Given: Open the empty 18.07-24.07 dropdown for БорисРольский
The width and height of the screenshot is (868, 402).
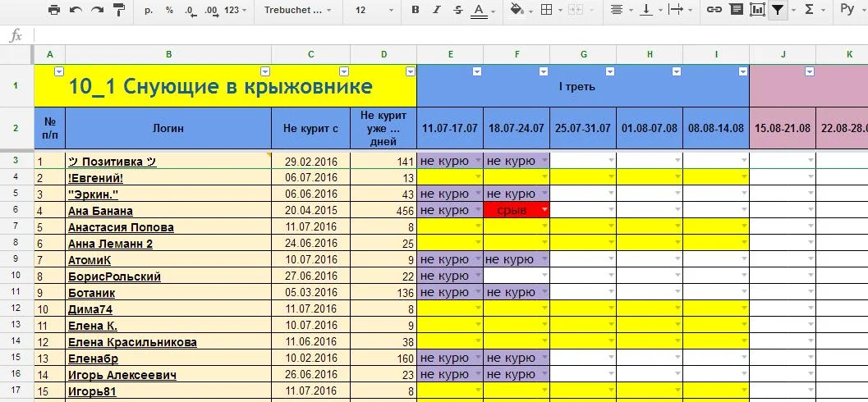Looking at the screenshot, I should click(544, 276).
